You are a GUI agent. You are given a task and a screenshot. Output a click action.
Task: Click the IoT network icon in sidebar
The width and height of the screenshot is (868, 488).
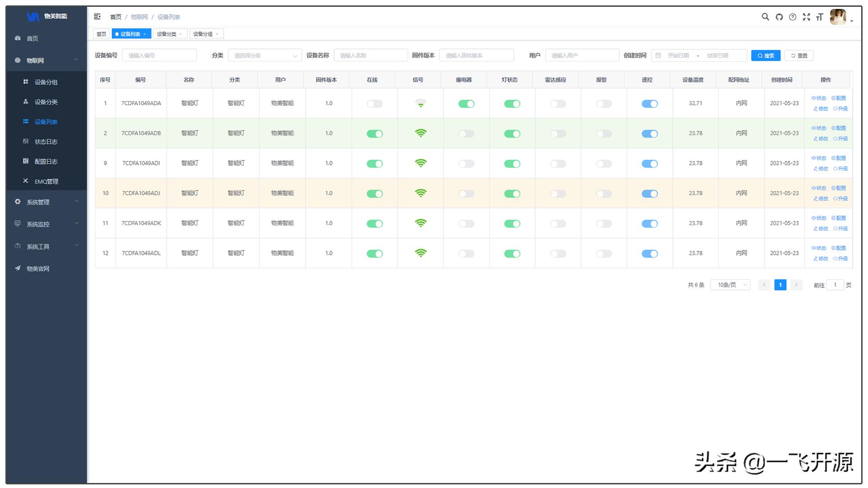(x=16, y=60)
